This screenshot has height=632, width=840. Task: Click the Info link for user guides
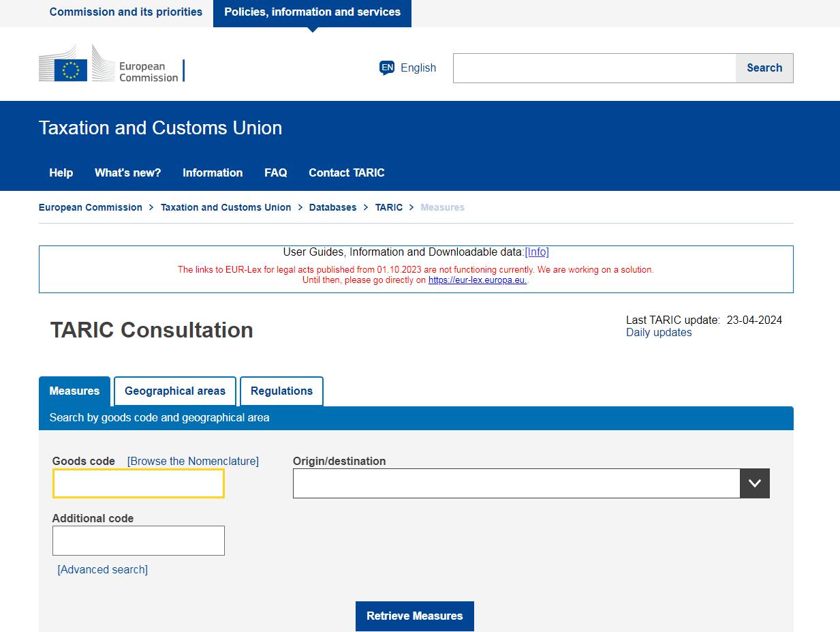(537, 252)
